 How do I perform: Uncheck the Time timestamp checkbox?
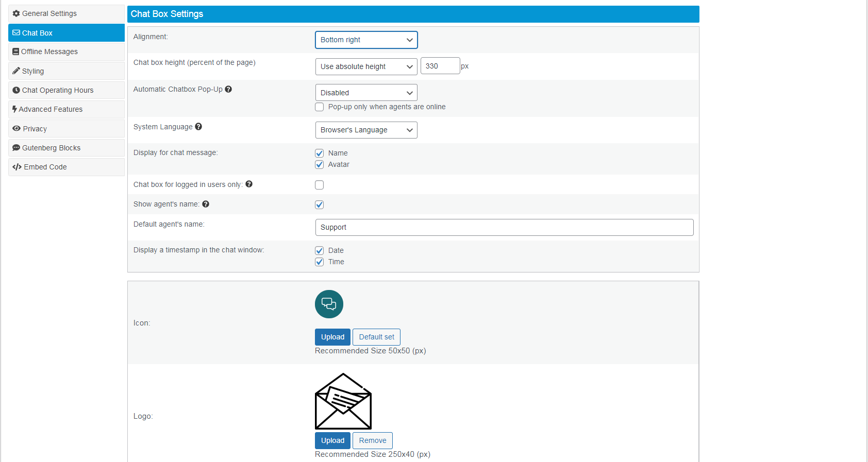(x=320, y=262)
